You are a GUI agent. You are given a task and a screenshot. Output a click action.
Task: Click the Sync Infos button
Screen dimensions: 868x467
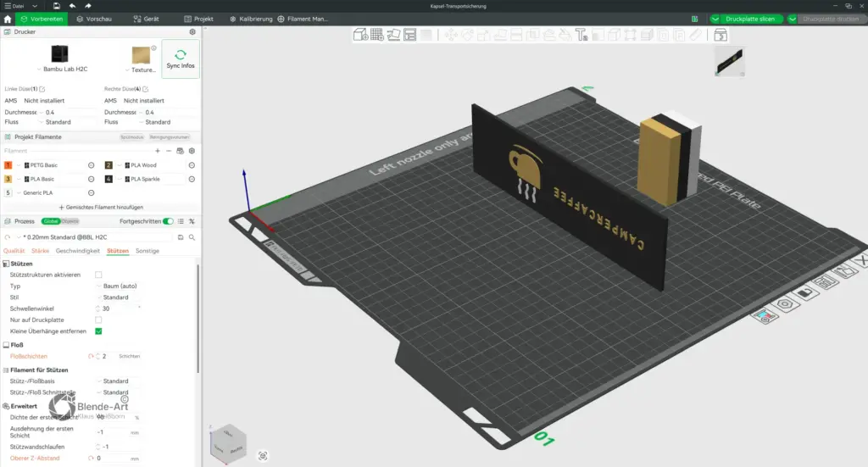coord(181,58)
